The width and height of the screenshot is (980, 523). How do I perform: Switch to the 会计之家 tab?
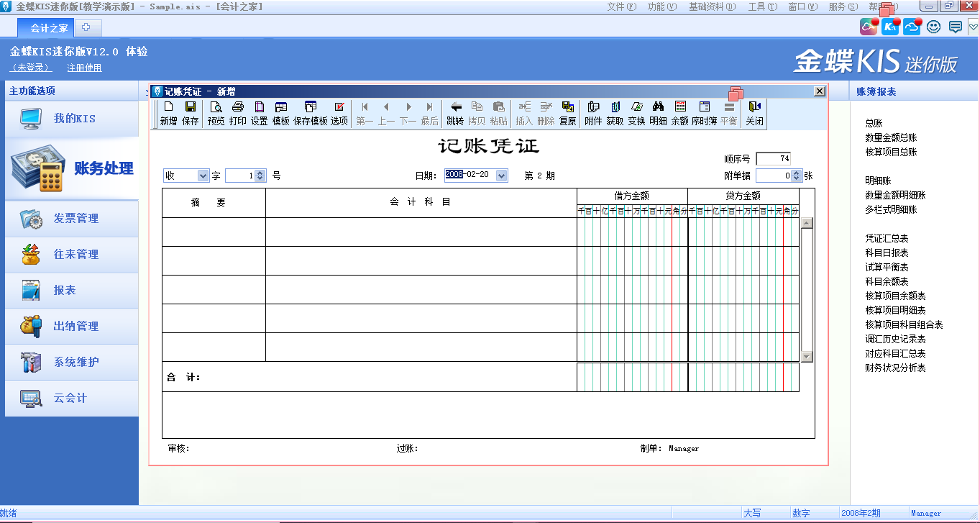49,28
